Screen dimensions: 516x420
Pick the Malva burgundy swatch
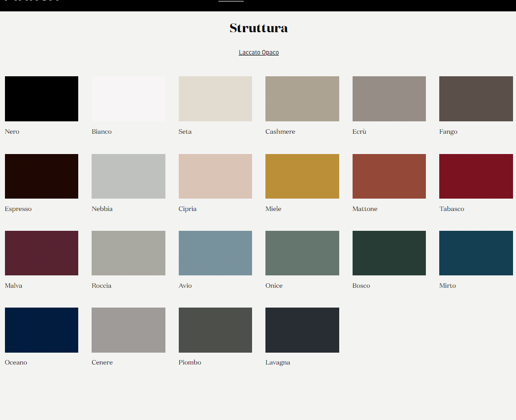point(42,253)
